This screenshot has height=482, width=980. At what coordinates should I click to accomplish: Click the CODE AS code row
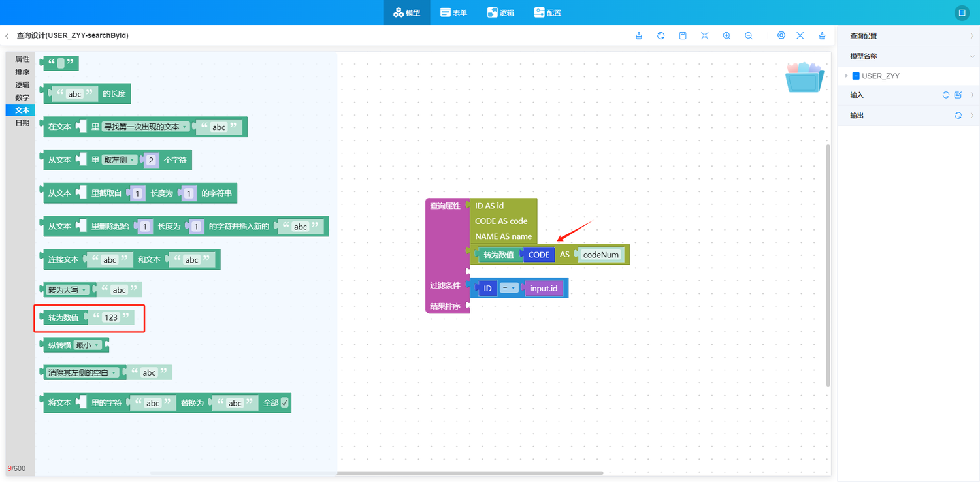501,221
